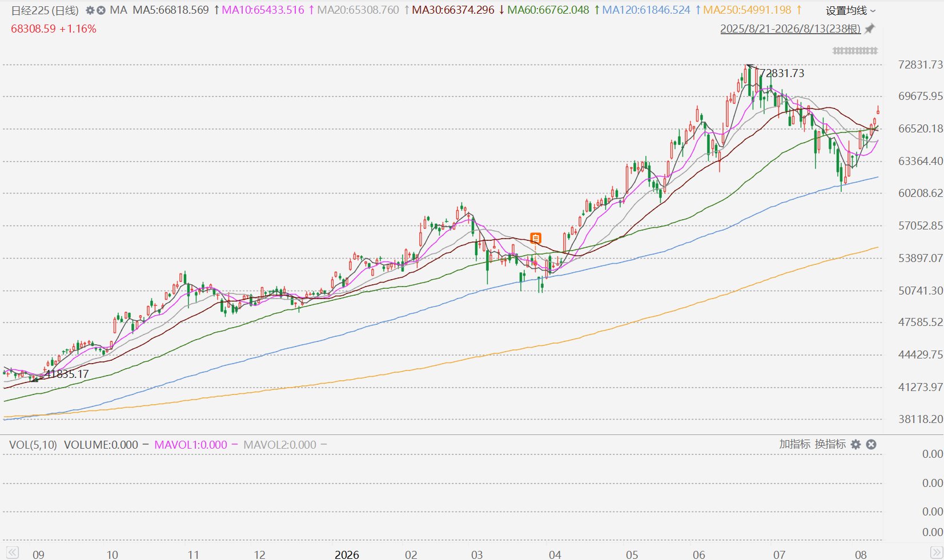
Task: Click the 60208.62 price axis label
Action: [921, 193]
